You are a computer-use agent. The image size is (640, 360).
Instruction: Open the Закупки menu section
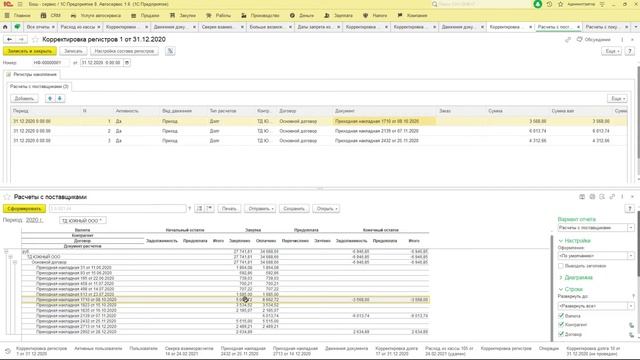(183, 16)
